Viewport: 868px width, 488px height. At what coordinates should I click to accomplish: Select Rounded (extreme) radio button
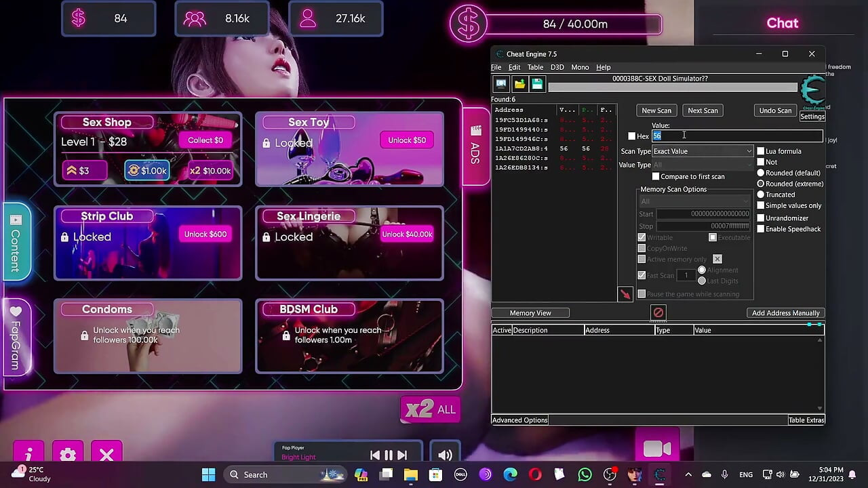coord(761,184)
